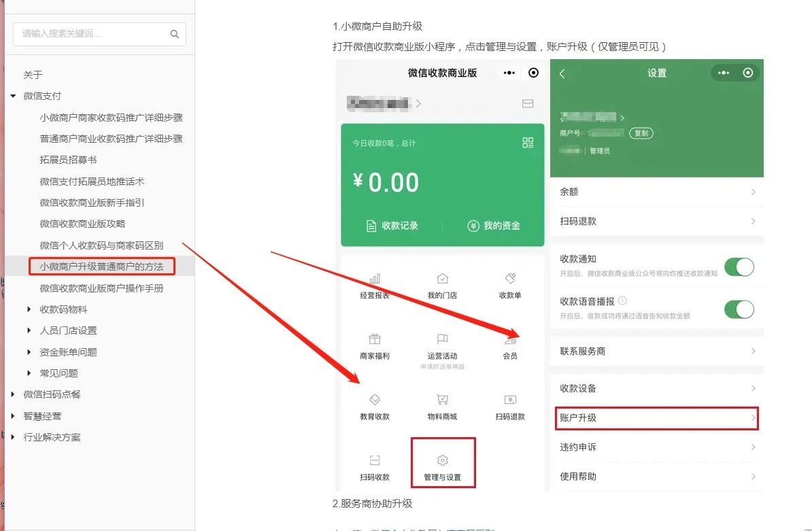Viewport: 812px width, 531px height.
Task: Open 收款记录 on green card
Action: tap(392, 226)
